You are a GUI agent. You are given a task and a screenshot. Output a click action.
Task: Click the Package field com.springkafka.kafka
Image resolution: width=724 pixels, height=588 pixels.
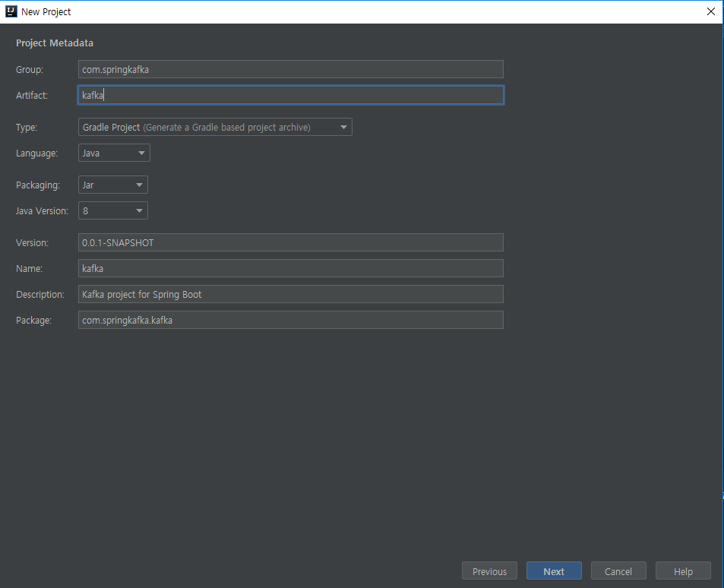click(291, 320)
